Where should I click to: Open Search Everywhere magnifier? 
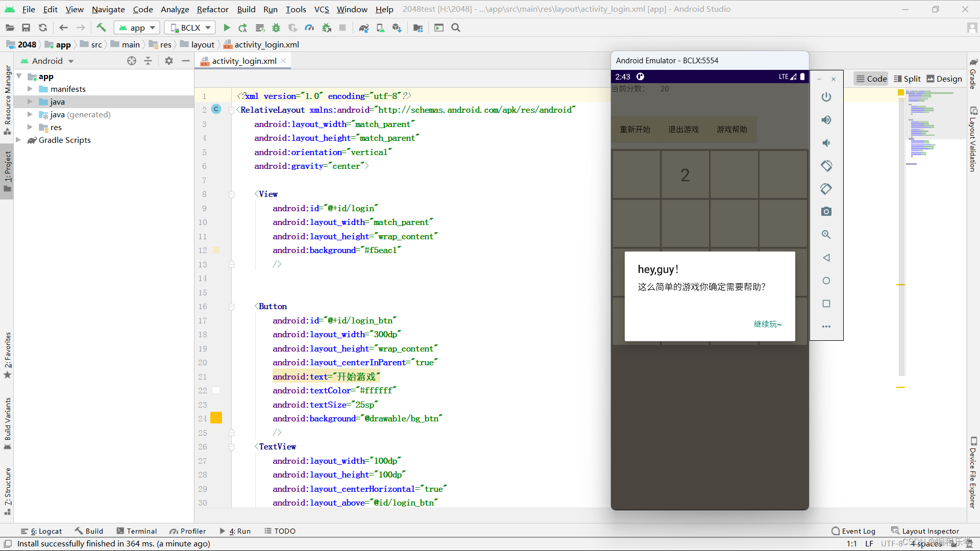pyautogui.click(x=456, y=28)
